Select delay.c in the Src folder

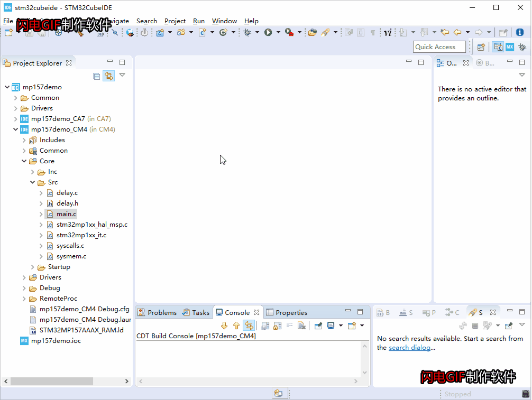point(67,193)
